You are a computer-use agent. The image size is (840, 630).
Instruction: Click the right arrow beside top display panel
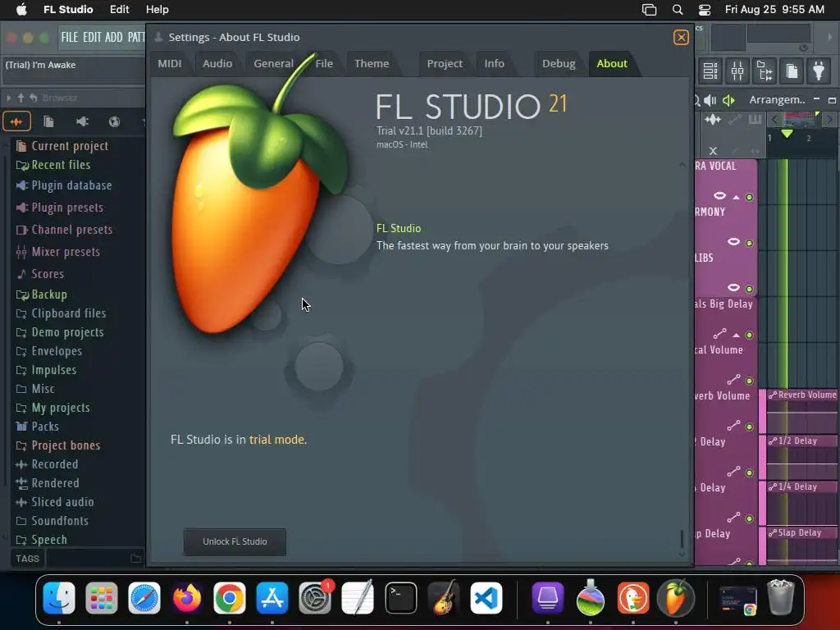coord(830,38)
